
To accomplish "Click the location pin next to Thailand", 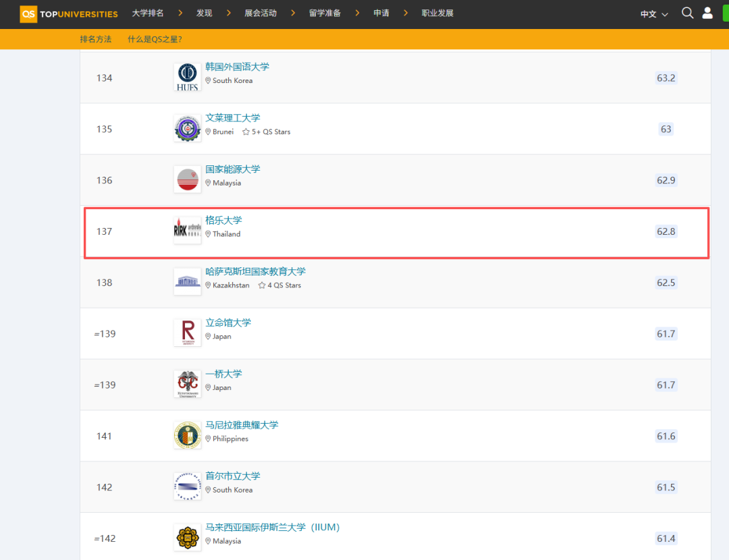I will pos(208,234).
